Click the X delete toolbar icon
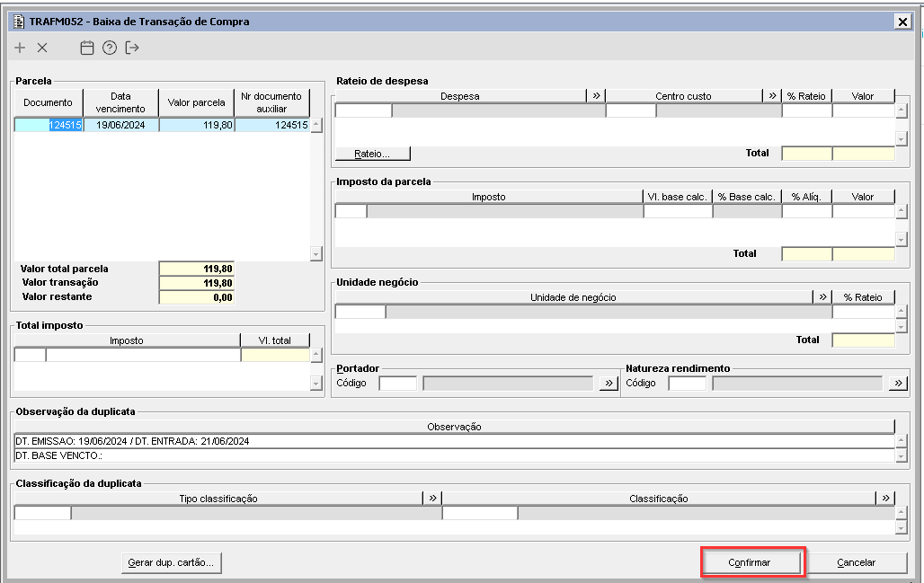Image resolution: width=924 pixels, height=583 pixels. pyautogui.click(x=42, y=48)
